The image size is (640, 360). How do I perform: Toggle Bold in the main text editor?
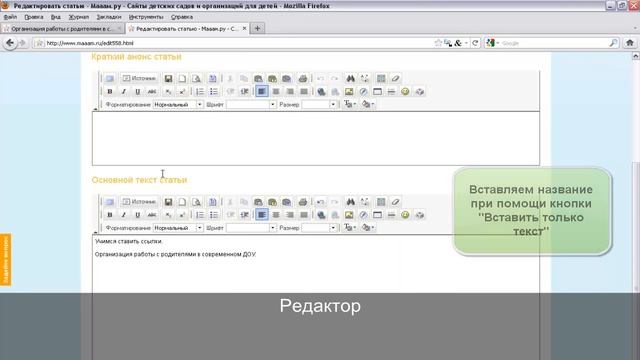tap(109, 215)
